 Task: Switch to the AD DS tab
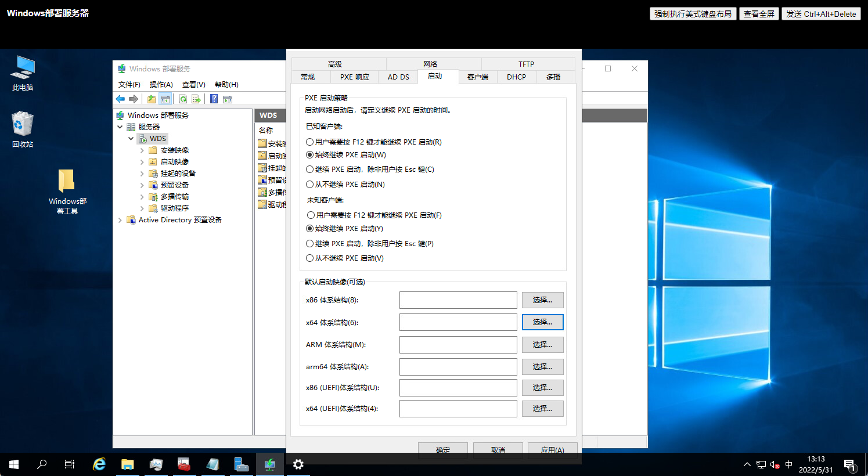pos(398,77)
